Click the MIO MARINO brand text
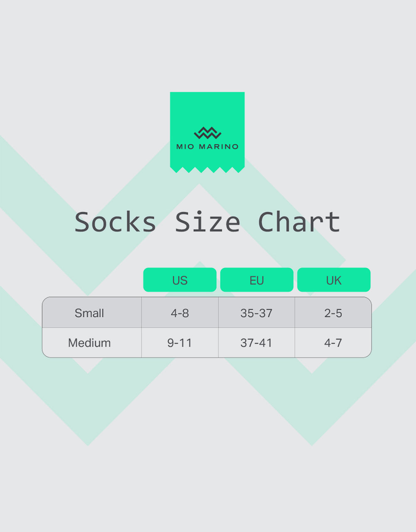This screenshot has width=416, height=532. pyautogui.click(x=208, y=146)
